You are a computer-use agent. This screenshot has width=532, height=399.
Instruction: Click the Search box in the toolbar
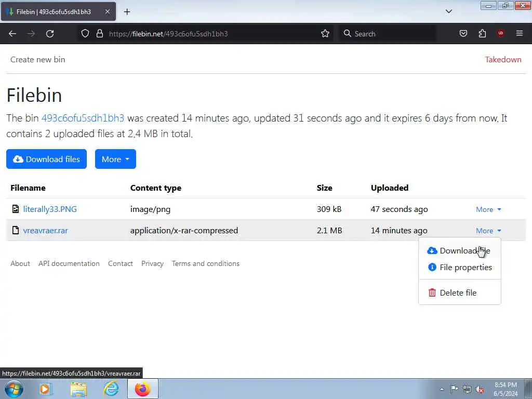point(388,34)
